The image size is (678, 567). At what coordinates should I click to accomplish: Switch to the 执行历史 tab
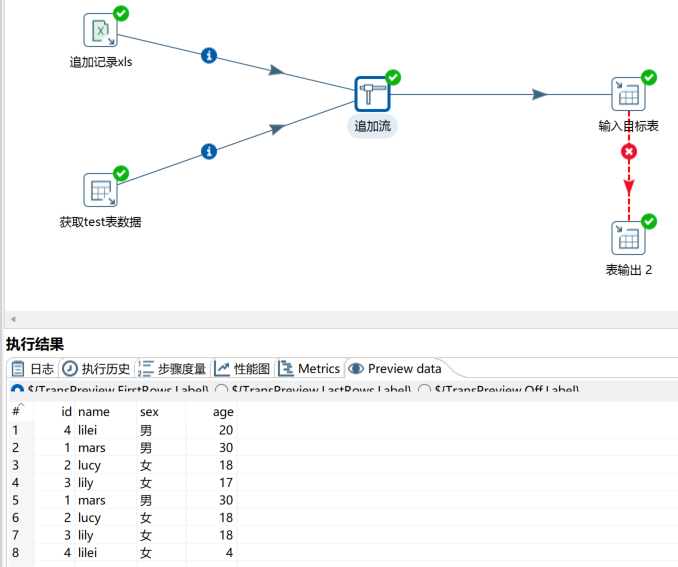coord(97,369)
